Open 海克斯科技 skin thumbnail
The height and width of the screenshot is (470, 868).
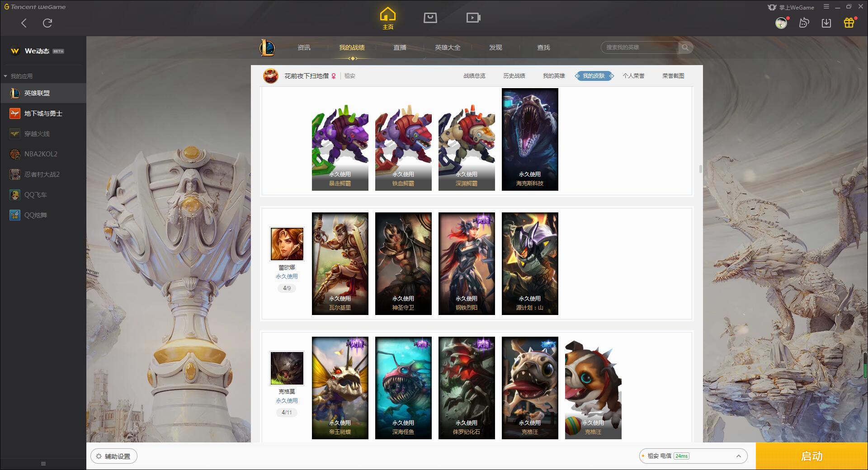[x=530, y=139]
